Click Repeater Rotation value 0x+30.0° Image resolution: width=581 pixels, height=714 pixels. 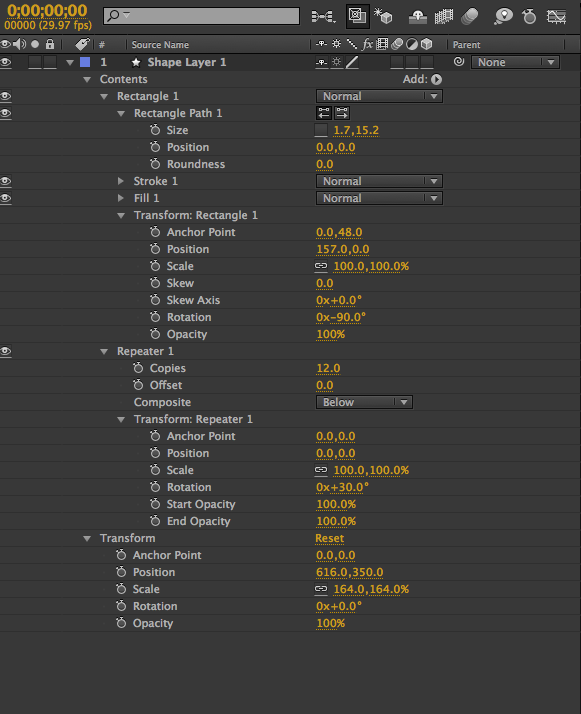(342, 487)
